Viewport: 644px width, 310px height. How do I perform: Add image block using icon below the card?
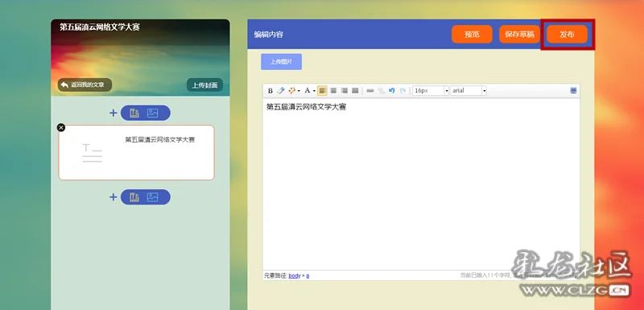(153, 197)
